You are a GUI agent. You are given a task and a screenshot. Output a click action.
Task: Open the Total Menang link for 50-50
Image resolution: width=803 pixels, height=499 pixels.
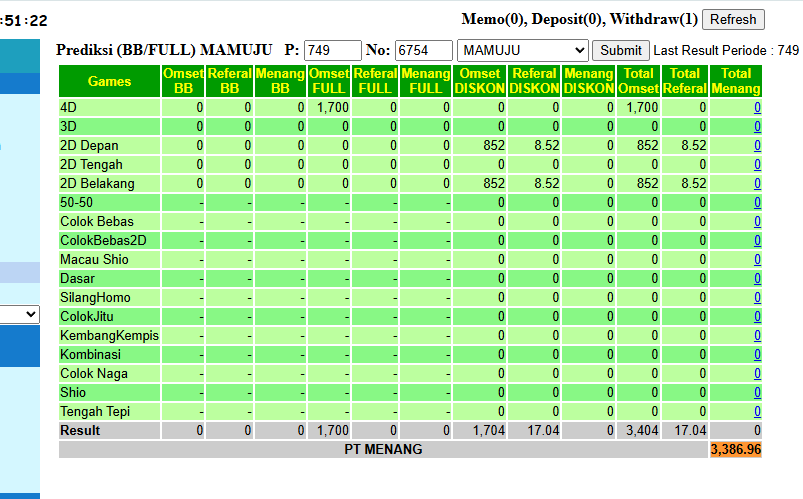(x=757, y=202)
